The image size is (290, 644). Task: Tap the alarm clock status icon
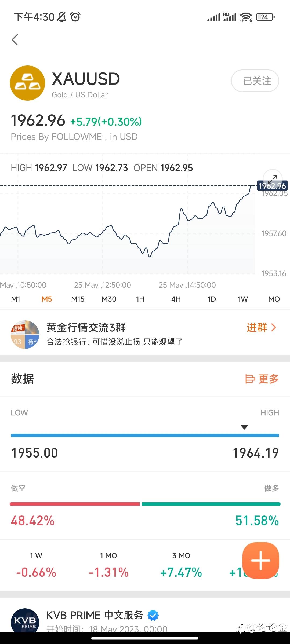tap(75, 17)
